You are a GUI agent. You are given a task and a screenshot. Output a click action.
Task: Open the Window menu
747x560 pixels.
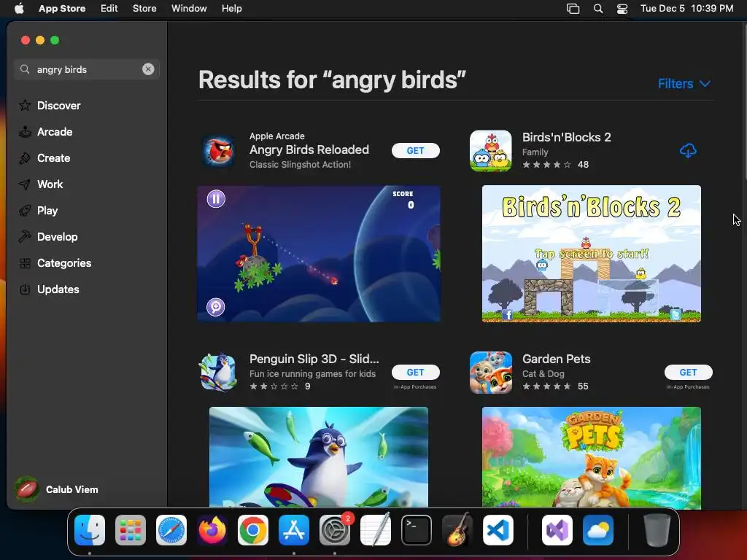pos(189,8)
